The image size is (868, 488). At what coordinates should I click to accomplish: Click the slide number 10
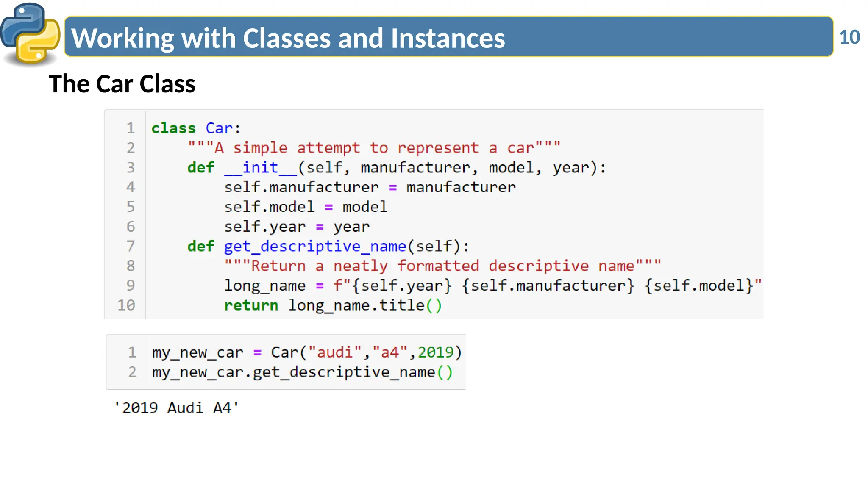(849, 37)
